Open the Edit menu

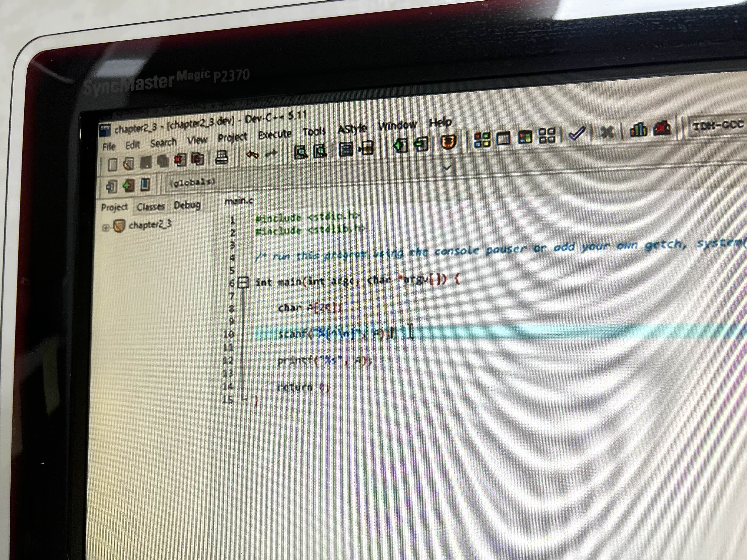coord(132,145)
